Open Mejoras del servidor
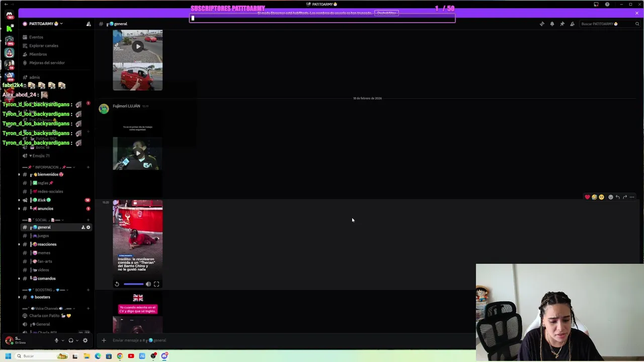644x362 pixels. pyautogui.click(x=56, y=63)
